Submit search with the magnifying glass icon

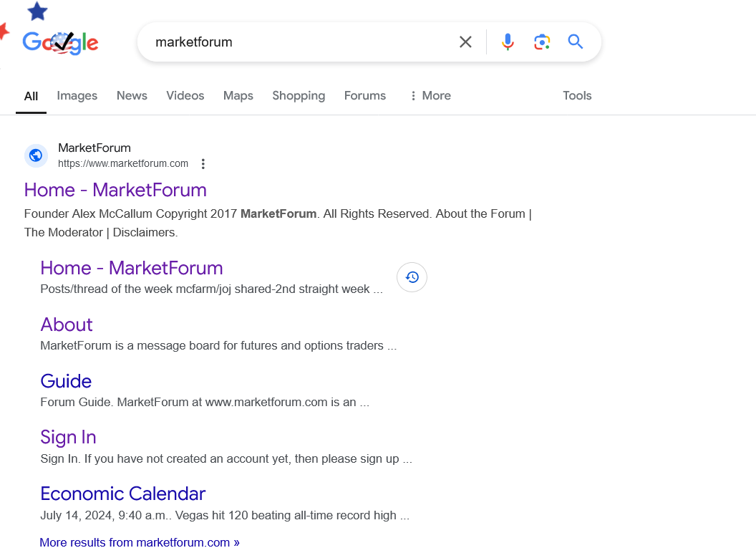tap(575, 42)
